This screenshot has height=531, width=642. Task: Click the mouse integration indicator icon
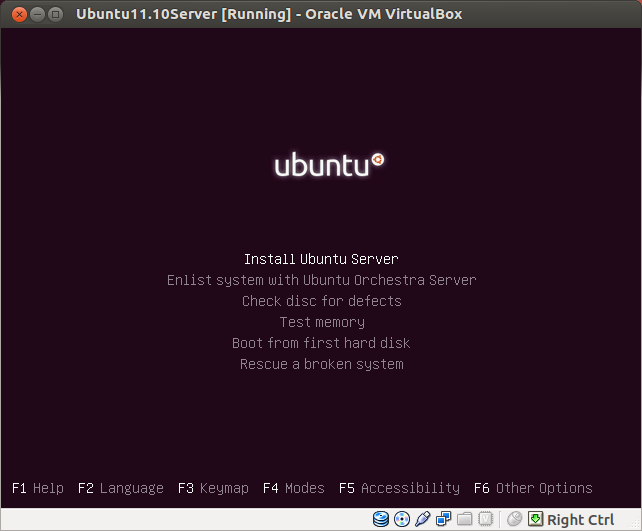(x=514, y=519)
